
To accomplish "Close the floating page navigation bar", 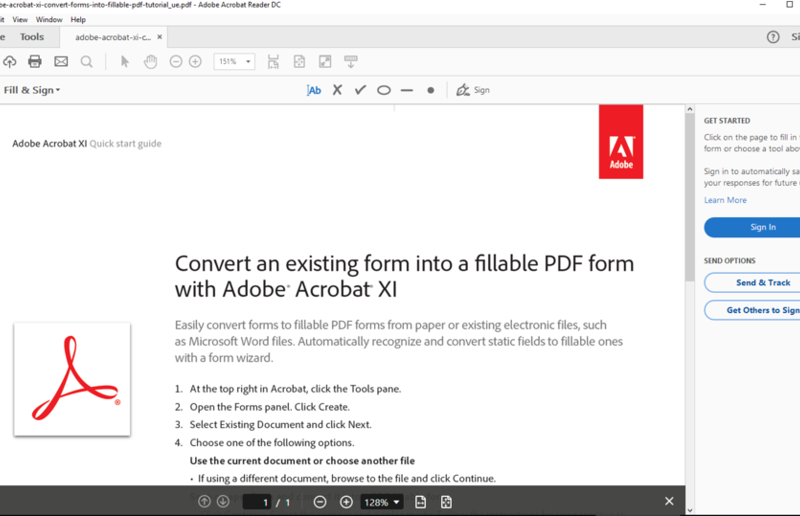I will [669, 502].
